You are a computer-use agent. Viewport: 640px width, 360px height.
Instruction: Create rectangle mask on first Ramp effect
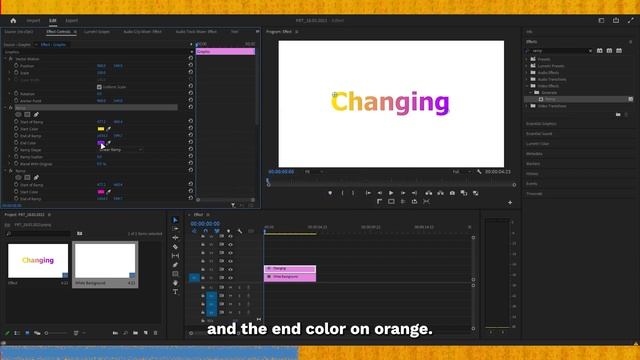(x=27, y=115)
